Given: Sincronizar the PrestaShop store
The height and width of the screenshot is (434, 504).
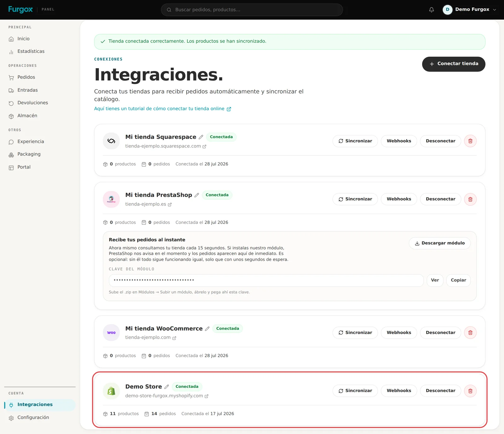Looking at the screenshot, I should 355,199.
